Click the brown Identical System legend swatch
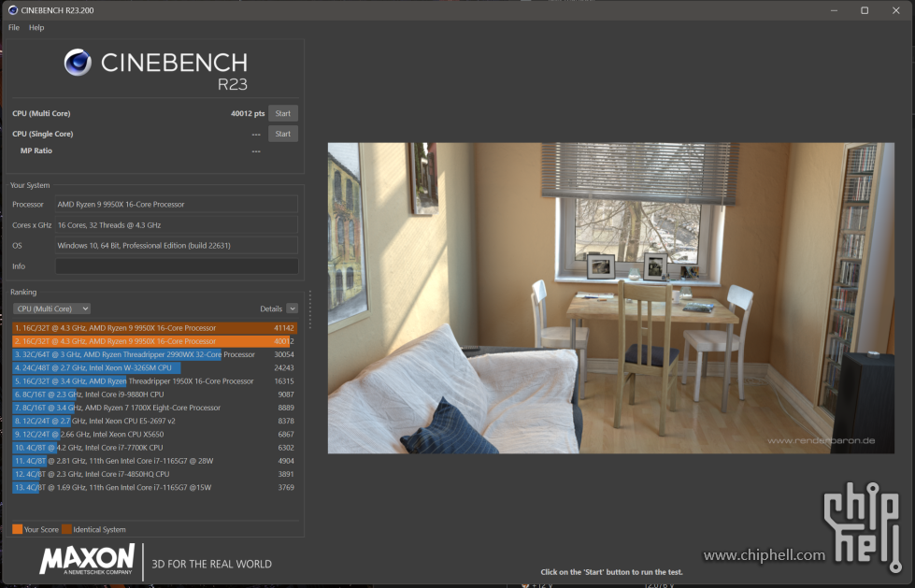 [66, 529]
